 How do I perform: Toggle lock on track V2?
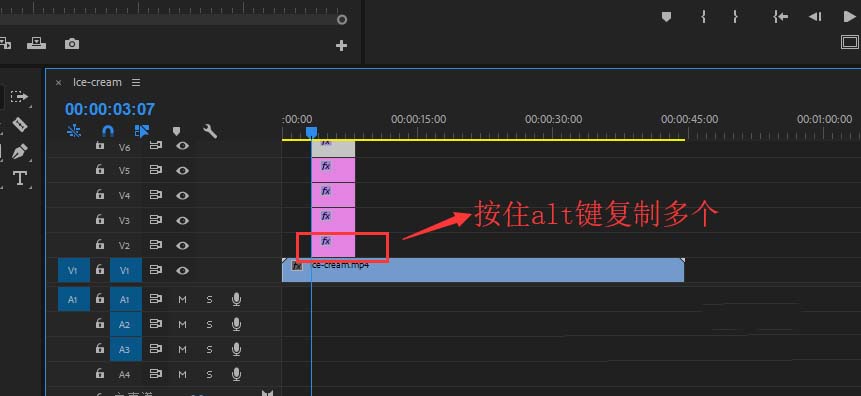click(99, 244)
